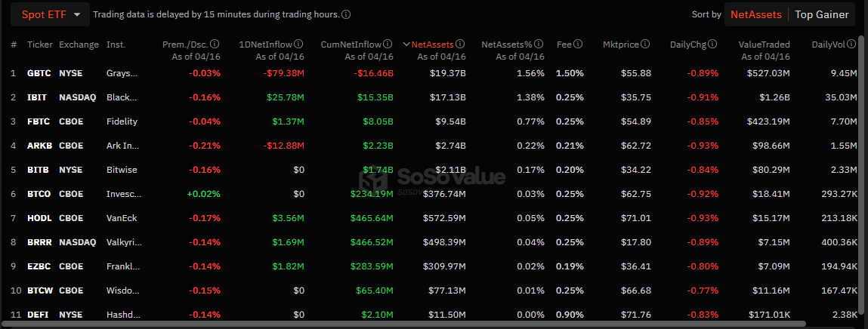The height and width of the screenshot is (329, 868).
Task: Click the ValueTraded column header
Action: coord(764,45)
